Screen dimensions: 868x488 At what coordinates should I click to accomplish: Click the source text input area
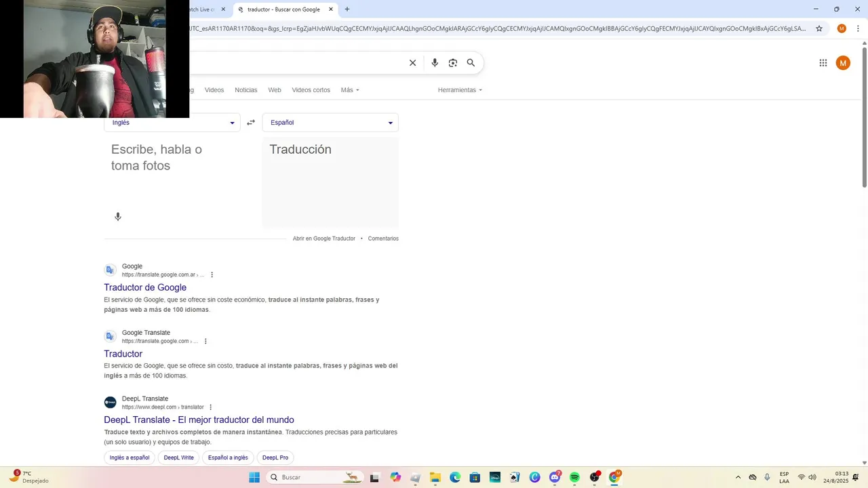(172, 173)
